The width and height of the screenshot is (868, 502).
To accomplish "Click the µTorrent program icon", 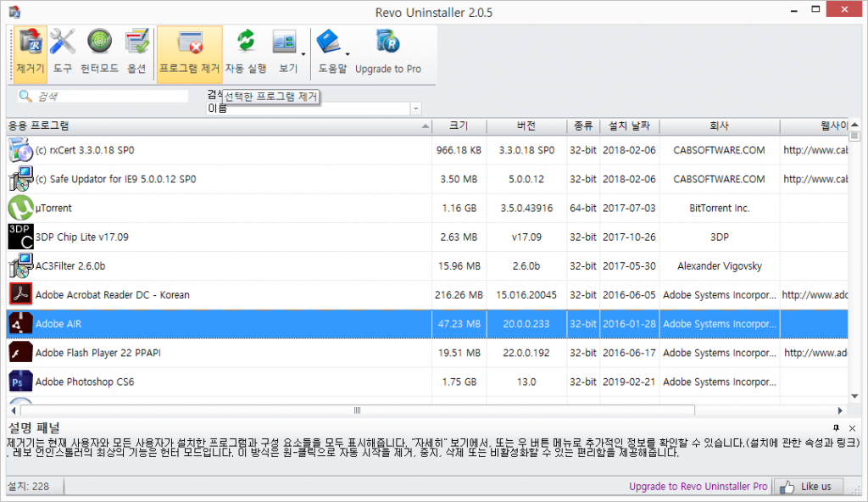I will tap(20, 208).
